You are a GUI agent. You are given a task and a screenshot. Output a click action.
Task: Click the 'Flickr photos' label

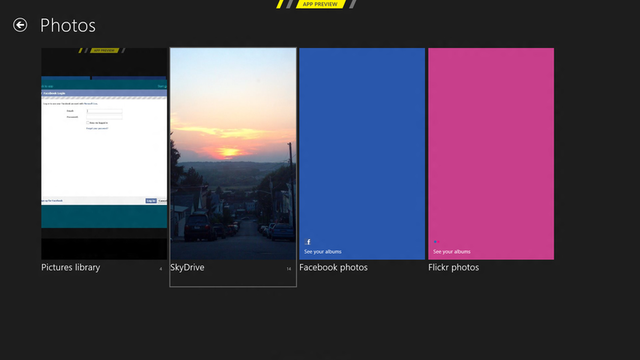(x=453, y=267)
